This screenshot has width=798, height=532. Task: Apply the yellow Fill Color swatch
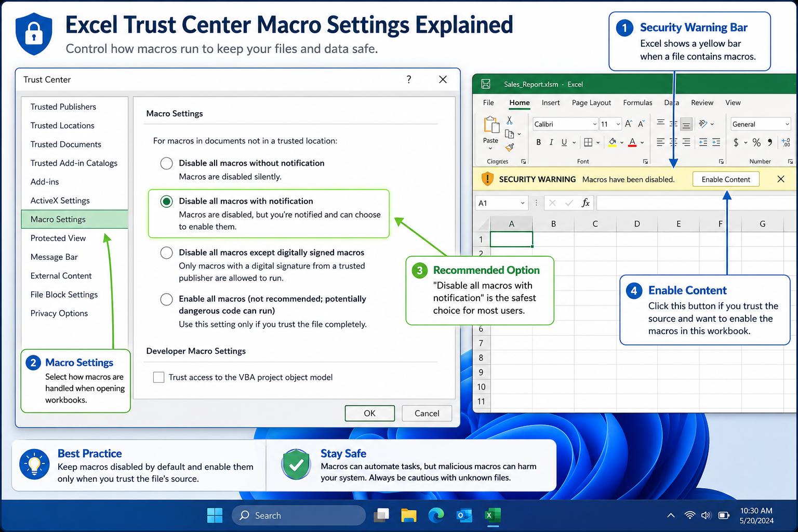click(613, 142)
